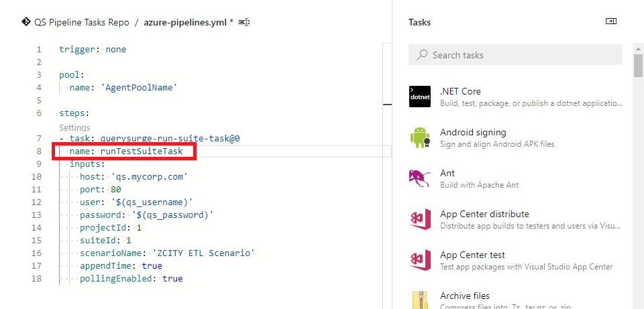
Task: Open the Settings link above the task line
Action: point(74,127)
